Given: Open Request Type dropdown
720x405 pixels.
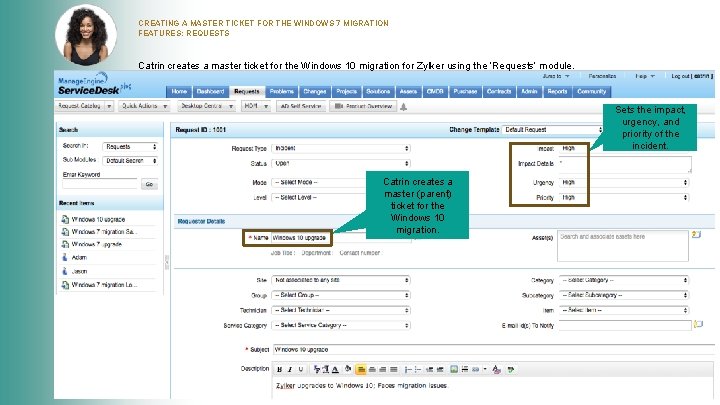Looking at the screenshot, I should 341,148.
